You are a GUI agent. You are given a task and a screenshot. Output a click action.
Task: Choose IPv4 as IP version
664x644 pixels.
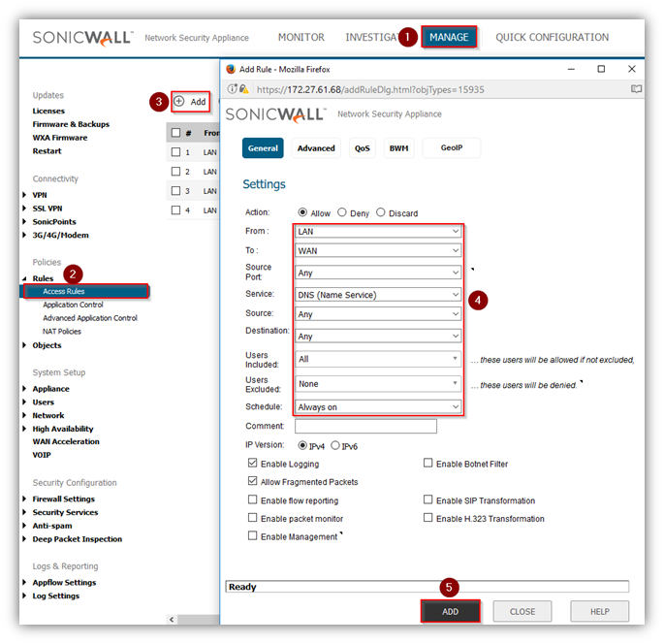click(x=302, y=445)
